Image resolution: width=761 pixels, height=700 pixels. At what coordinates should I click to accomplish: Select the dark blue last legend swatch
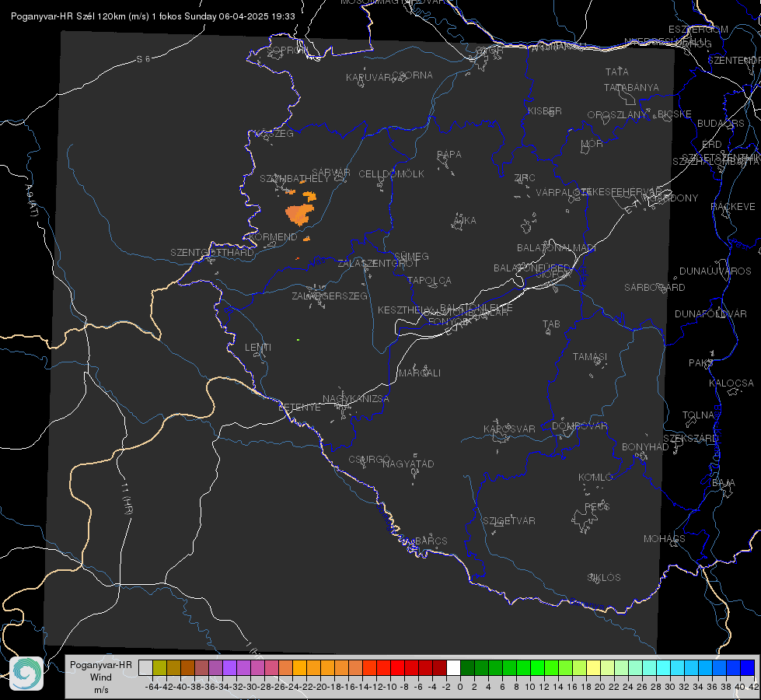pos(748,667)
